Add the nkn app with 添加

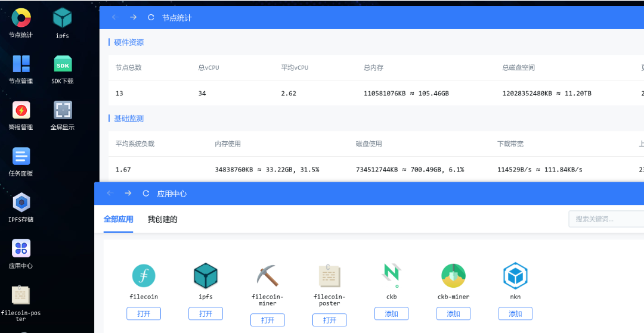pos(515,314)
